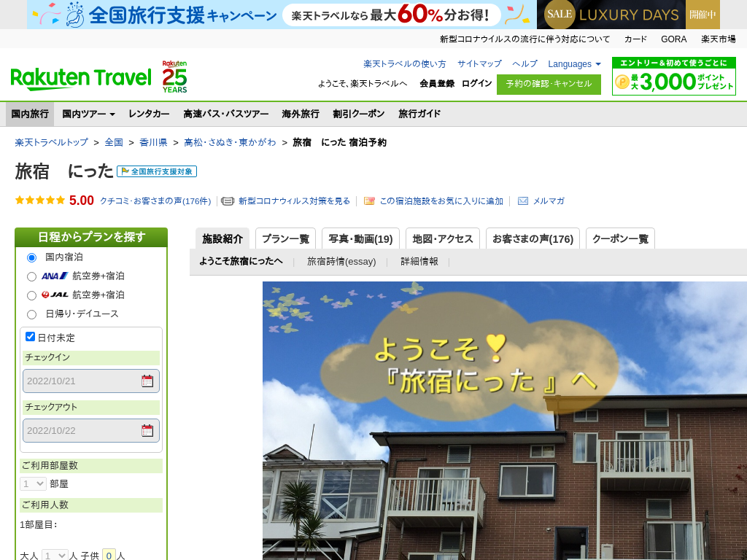747x560 pixels.
Task: Open the 割引クーポン navigation item
Action: pos(359,114)
